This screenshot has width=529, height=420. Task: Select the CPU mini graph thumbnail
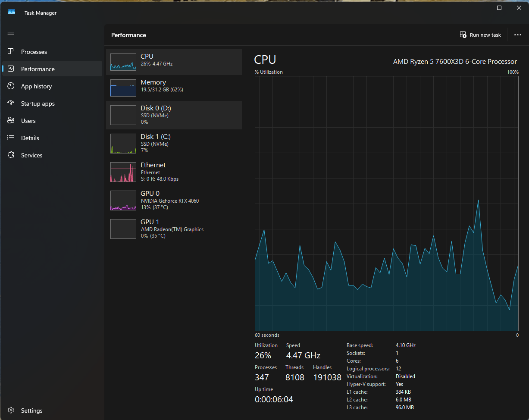(123, 62)
